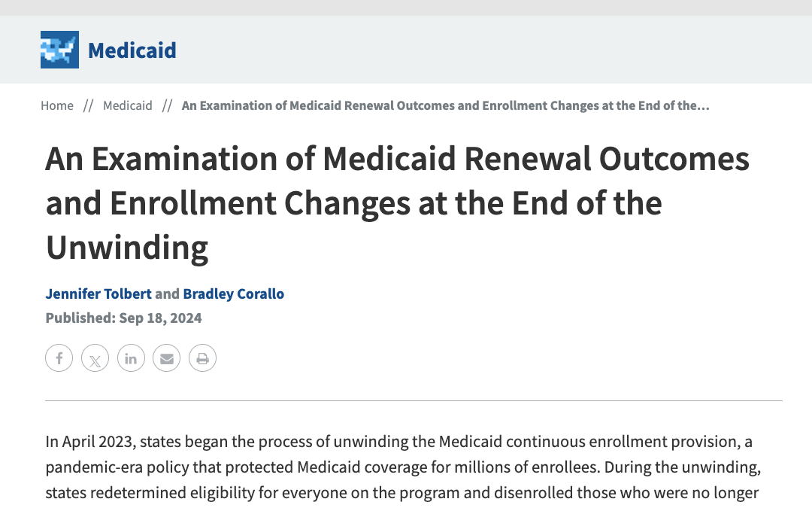
Task: Open the envelope icon to email the article
Action: click(166, 357)
